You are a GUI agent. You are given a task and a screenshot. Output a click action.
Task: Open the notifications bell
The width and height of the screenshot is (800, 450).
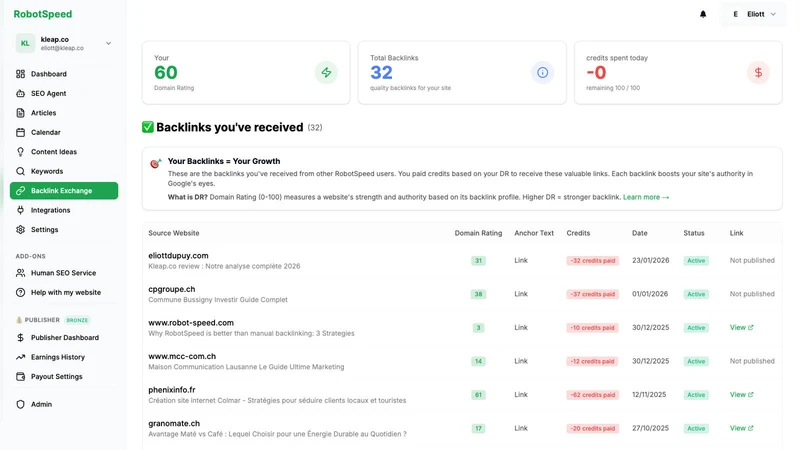[x=703, y=14]
